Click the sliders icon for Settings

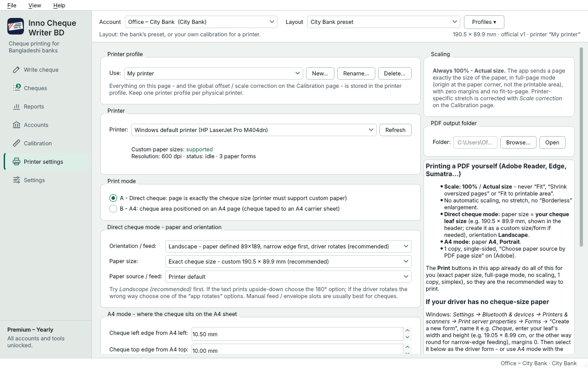(17, 180)
